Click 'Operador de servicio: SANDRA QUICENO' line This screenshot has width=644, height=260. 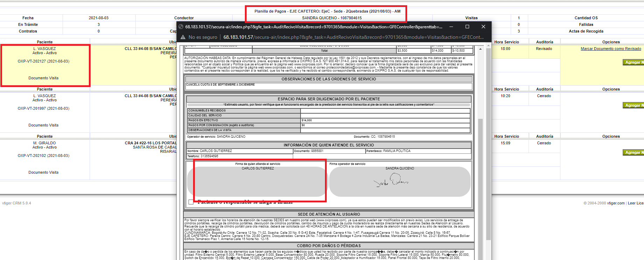216,137
